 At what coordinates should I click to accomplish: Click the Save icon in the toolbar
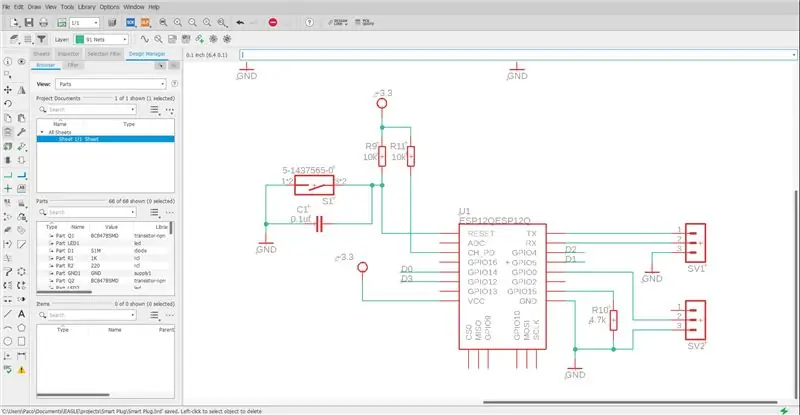[x=29, y=22]
